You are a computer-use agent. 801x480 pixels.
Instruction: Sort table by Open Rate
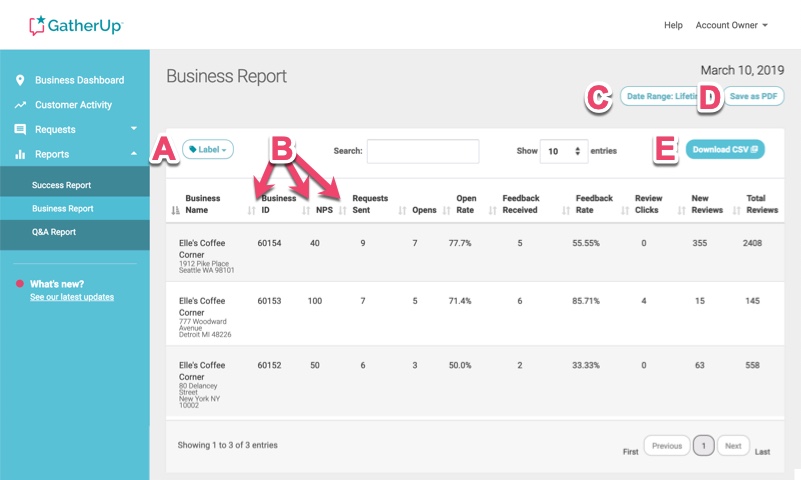tap(466, 204)
